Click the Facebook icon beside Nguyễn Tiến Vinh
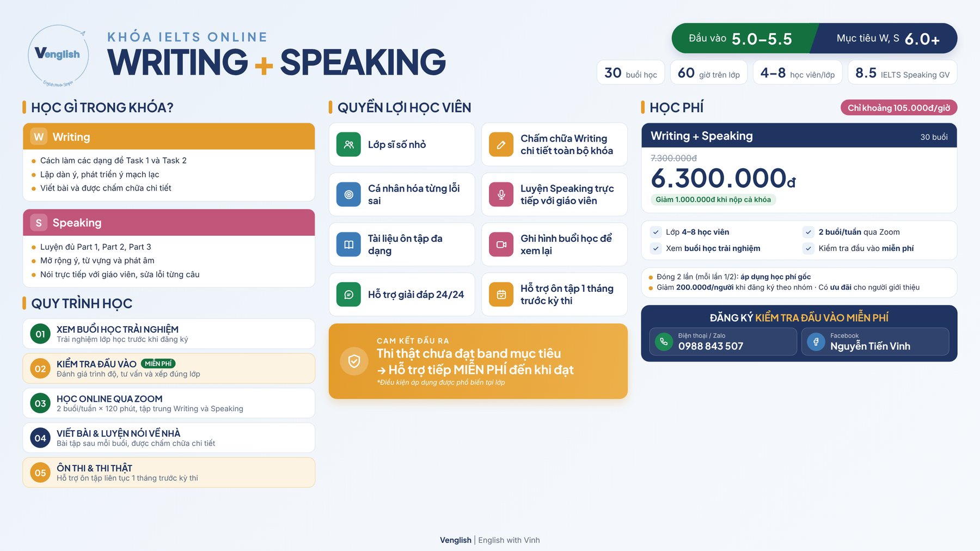 [816, 342]
